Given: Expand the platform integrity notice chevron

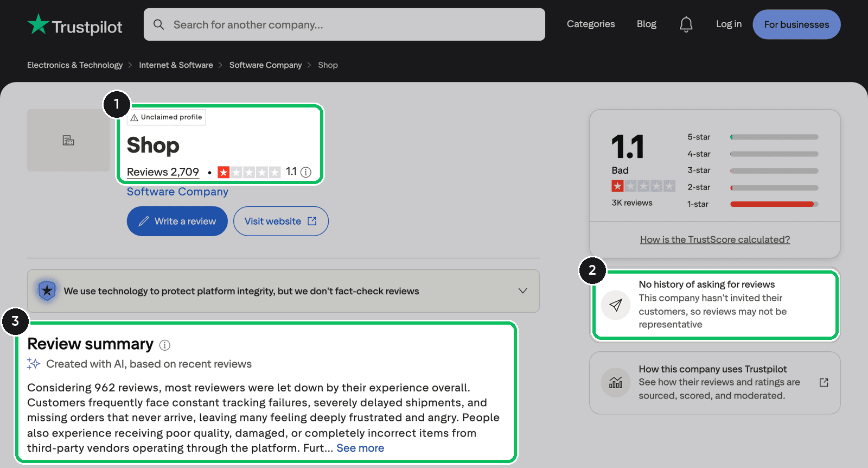Looking at the screenshot, I should tap(523, 291).
